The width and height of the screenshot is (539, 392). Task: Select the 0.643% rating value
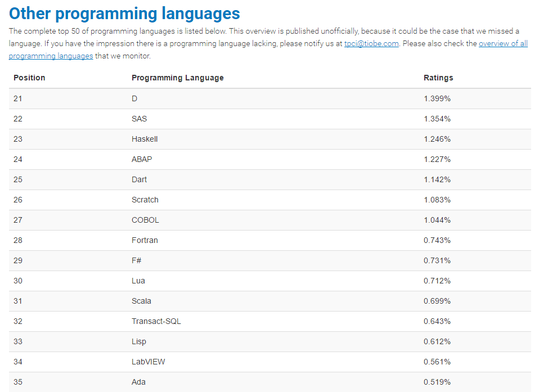tap(437, 322)
